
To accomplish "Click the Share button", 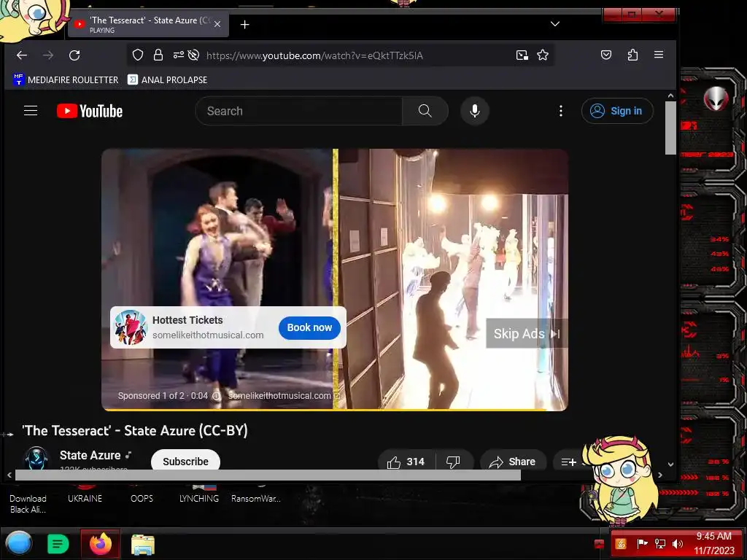I will click(x=513, y=462).
